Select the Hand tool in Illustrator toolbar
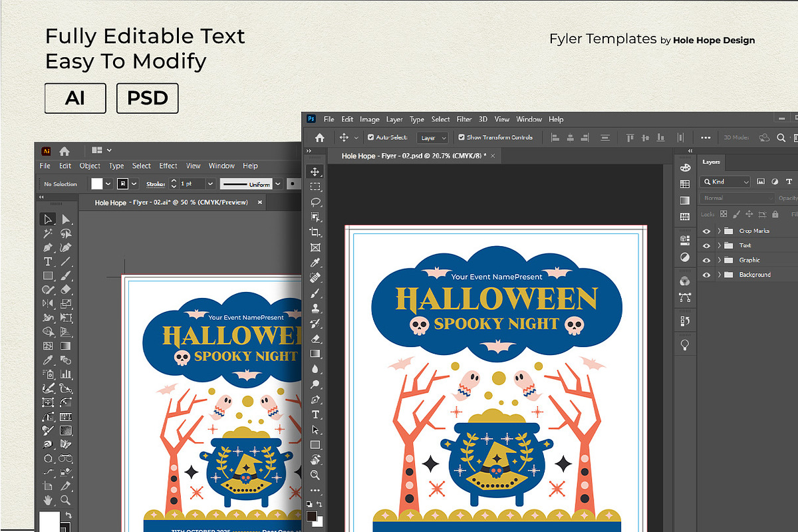This screenshot has width=798, height=532. (47, 500)
